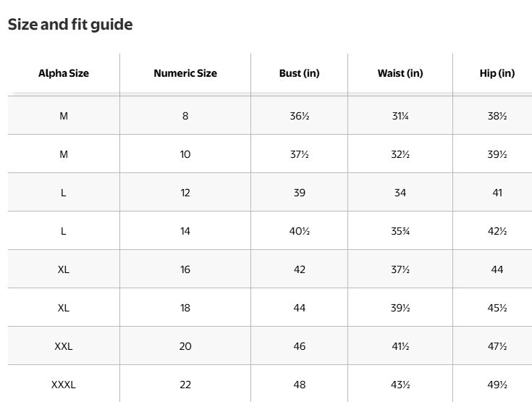Viewport: 532px width, 402px height.
Task: Click the 31¼ waist measurement
Action: [x=400, y=116]
